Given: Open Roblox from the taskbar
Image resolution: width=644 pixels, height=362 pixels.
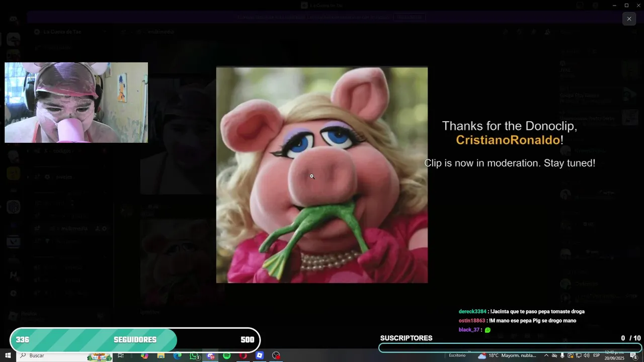Looking at the screenshot, I should pos(260,355).
